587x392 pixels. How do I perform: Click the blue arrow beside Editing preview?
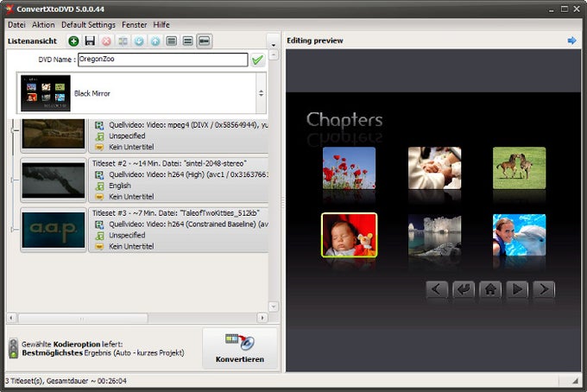[x=571, y=41]
